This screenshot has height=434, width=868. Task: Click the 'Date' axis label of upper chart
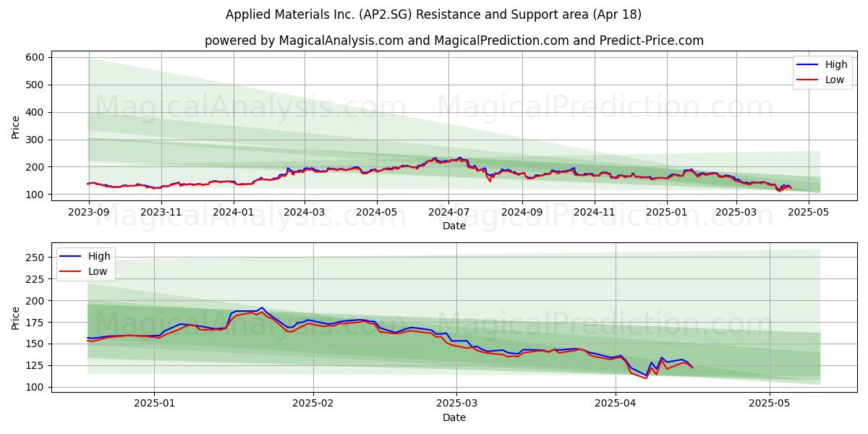click(x=454, y=226)
